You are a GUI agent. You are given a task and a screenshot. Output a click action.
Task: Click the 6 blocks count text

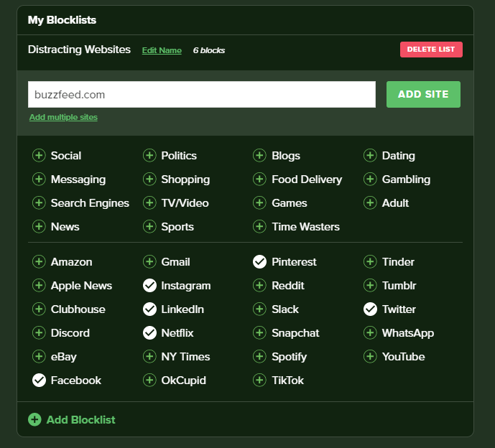click(x=209, y=50)
